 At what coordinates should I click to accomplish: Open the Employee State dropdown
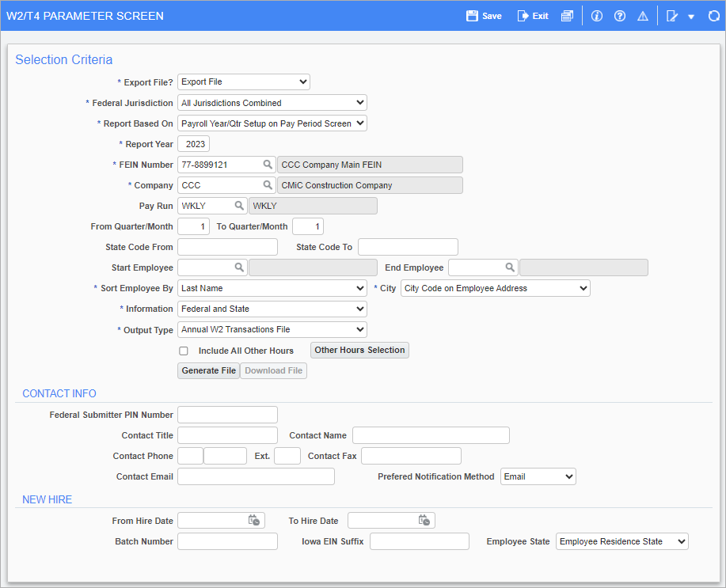pos(622,541)
